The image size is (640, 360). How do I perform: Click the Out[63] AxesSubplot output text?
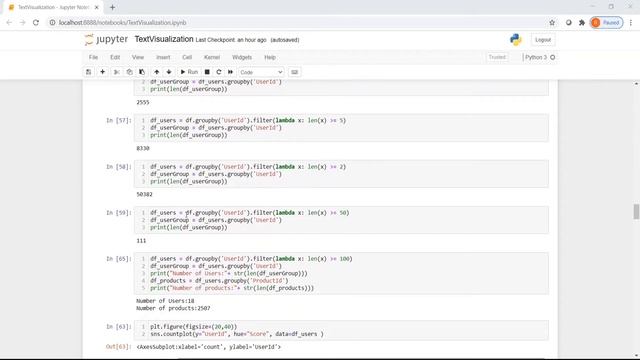209,347
